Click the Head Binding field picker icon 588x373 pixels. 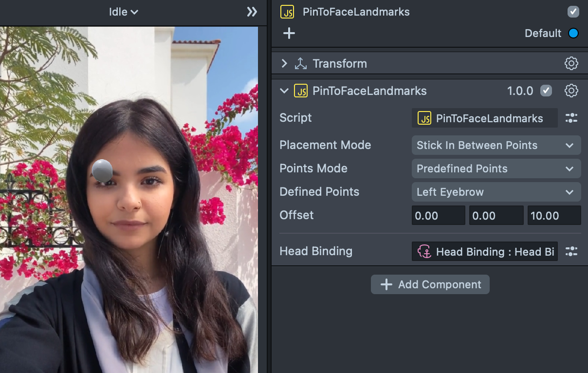coord(571,251)
